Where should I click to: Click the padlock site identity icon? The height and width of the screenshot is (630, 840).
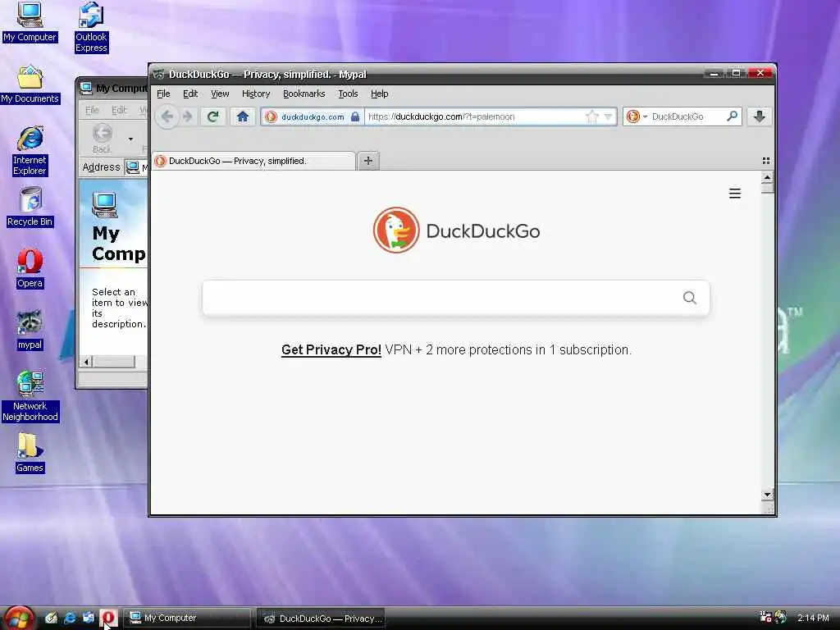point(354,116)
